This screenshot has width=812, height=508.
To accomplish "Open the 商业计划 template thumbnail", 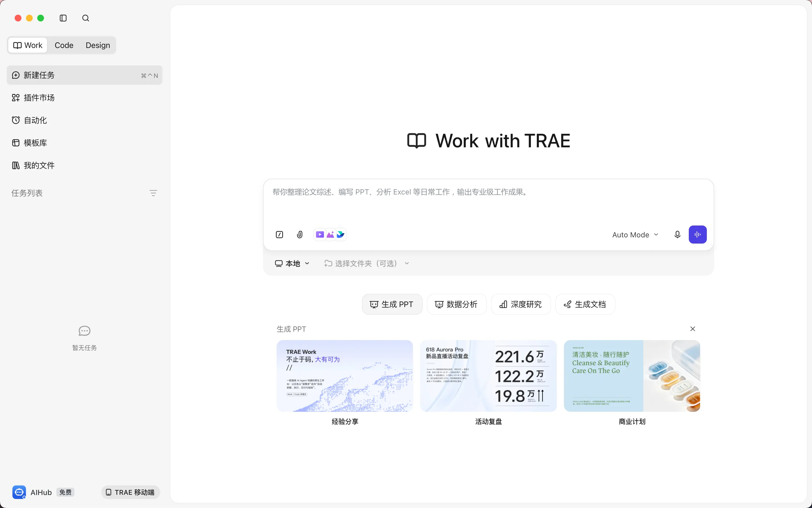I will [x=632, y=376].
